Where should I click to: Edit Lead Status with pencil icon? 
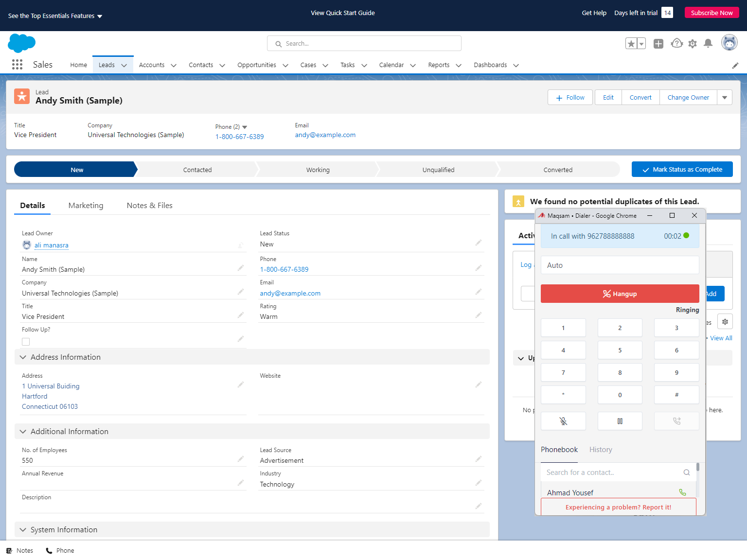[x=478, y=243]
